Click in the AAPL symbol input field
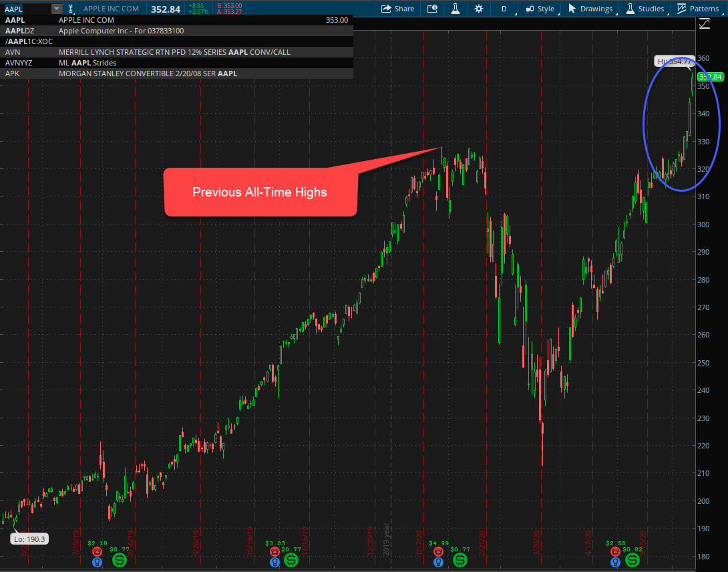The image size is (728, 572). pos(27,9)
